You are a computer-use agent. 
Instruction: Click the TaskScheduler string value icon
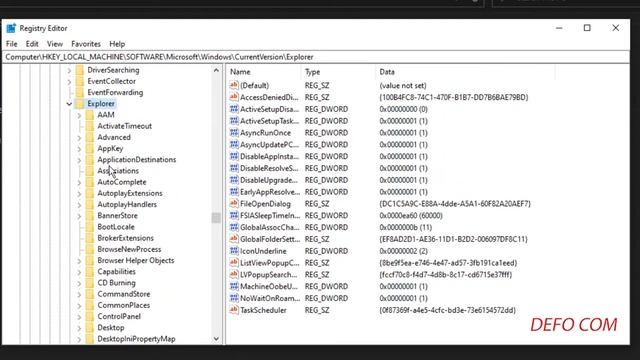(x=234, y=310)
